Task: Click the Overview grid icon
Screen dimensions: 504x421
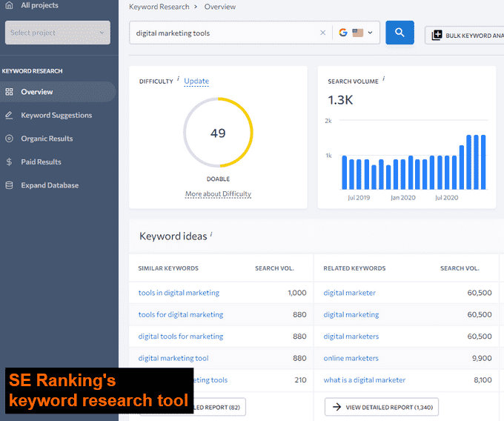Action: tap(9, 92)
